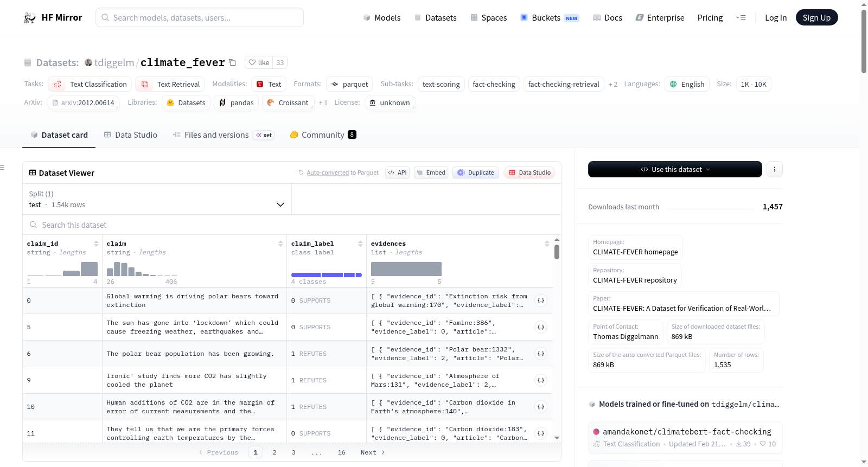Screen dimensions: 868x467
Task: Click the Sign Up button
Action: [x=816, y=17]
